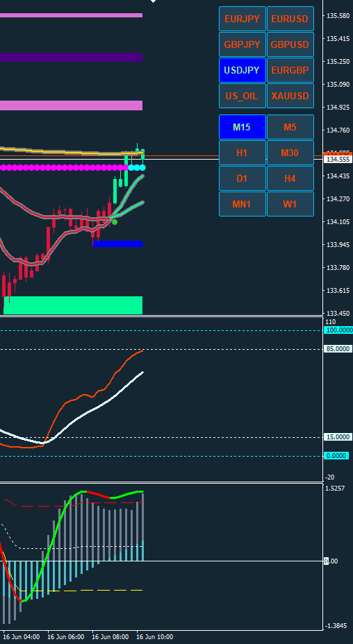Click the 15.0000 oscillator level label

click(x=338, y=437)
